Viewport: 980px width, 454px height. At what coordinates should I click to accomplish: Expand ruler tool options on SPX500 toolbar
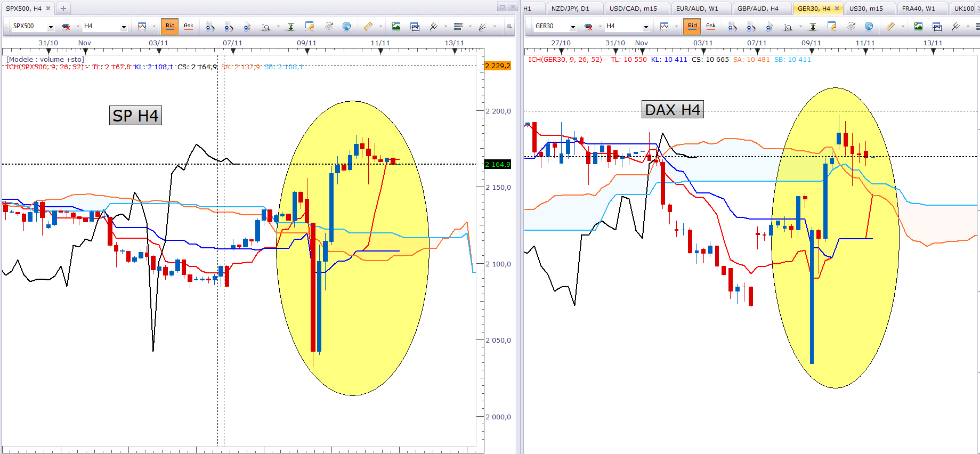(380, 26)
